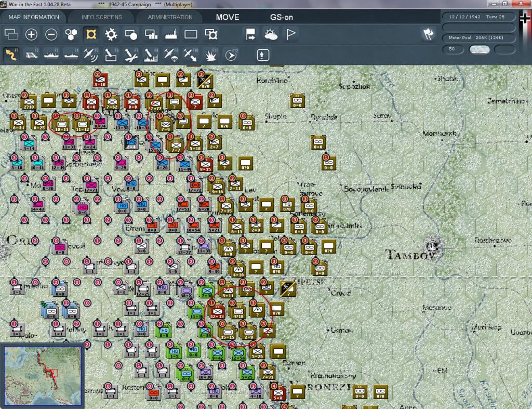The image size is (532, 409).
Task: Select F8 bomb city mode icon
Action: point(151,55)
